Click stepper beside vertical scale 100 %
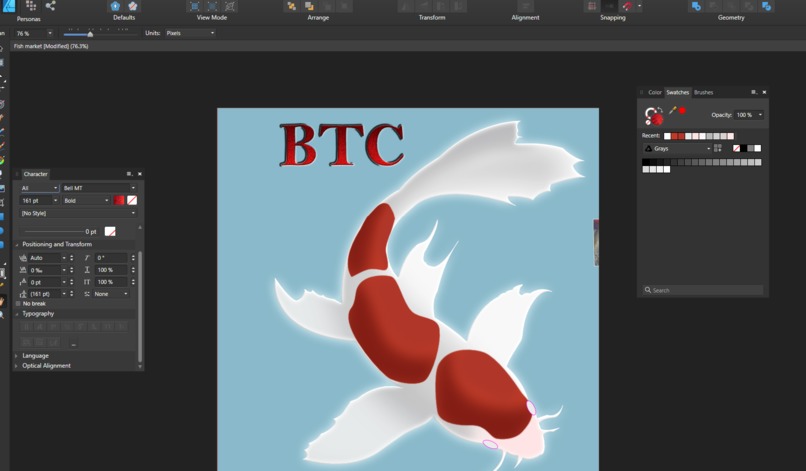The height and width of the screenshot is (471, 806). pyautogui.click(x=133, y=282)
